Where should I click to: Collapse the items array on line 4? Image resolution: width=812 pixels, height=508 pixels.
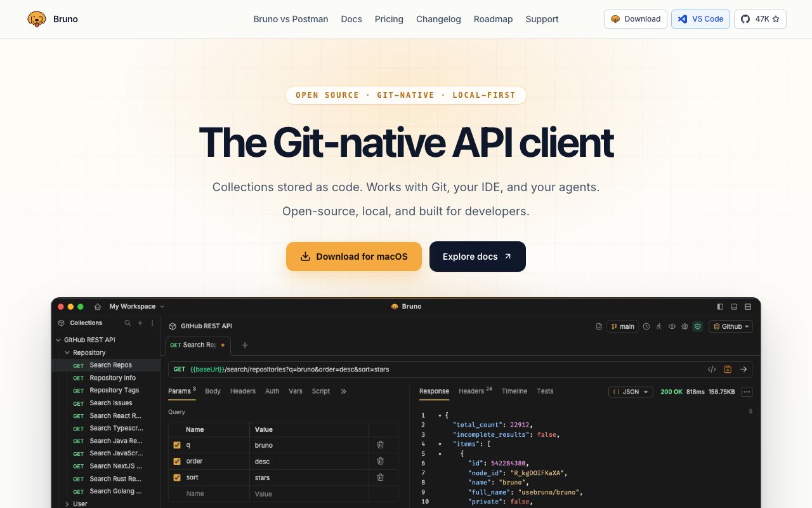440,444
